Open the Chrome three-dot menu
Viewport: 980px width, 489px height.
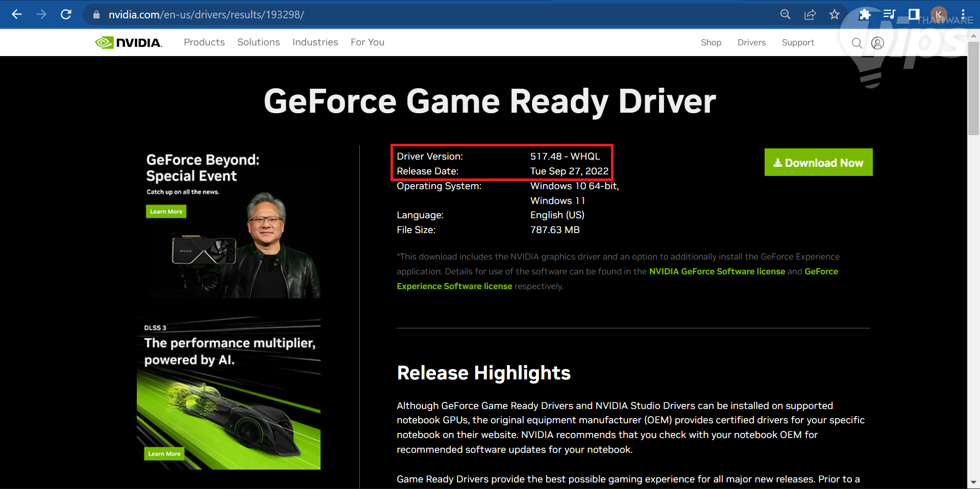pyautogui.click(x=963, y=14)
